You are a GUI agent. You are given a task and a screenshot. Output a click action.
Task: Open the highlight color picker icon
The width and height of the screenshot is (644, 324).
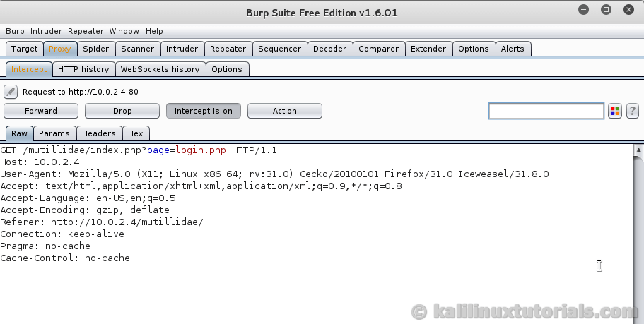615,111
